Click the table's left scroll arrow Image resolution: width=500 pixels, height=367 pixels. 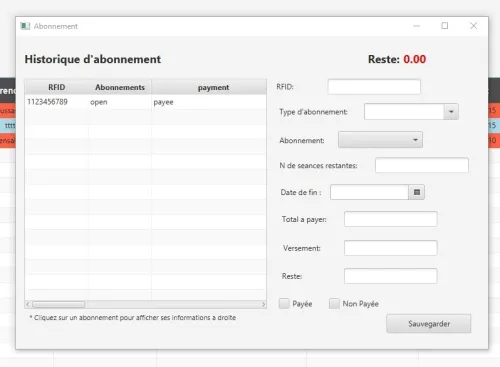pyautogui.click(x=28, y=304)
